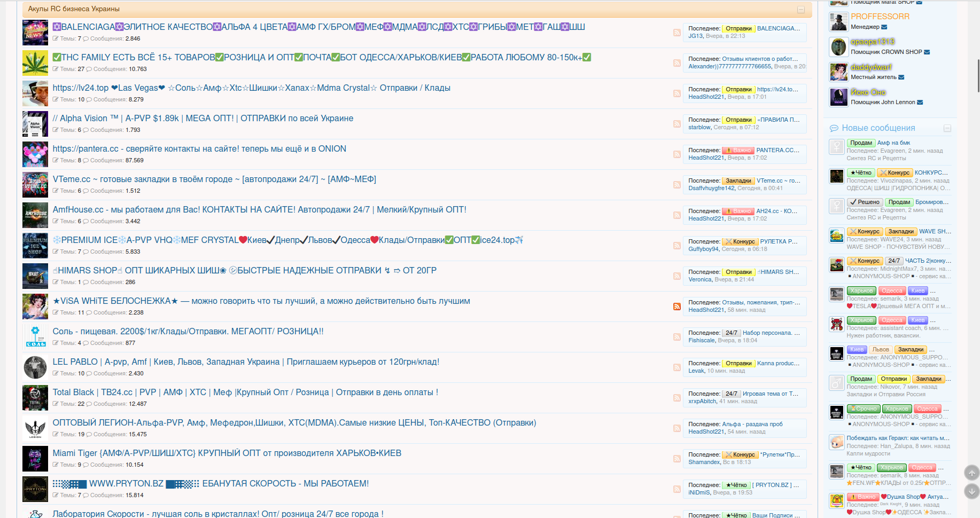Click HeadShot221 under pantera.cc last post

pos(706,158)
